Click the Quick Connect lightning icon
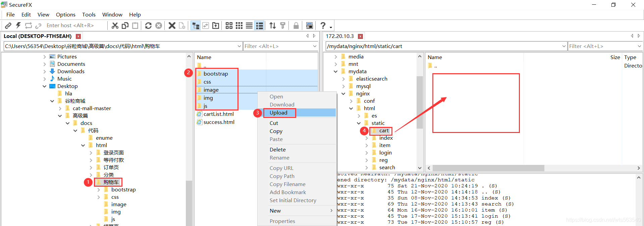Image resolution: width=644 pixels, height=226 pixels. (18, 26)
